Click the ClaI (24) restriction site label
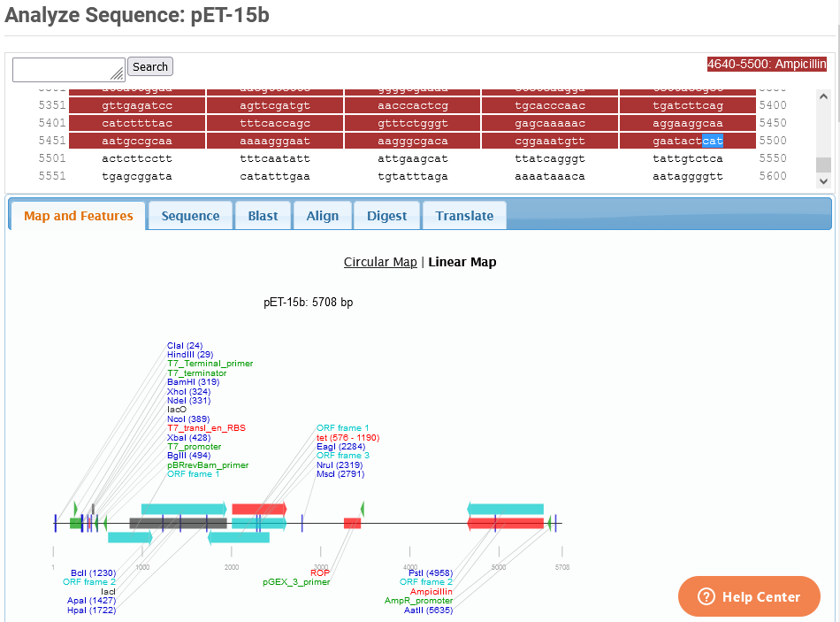Screen dimensions: 840x622 click(x=185, y=345)
